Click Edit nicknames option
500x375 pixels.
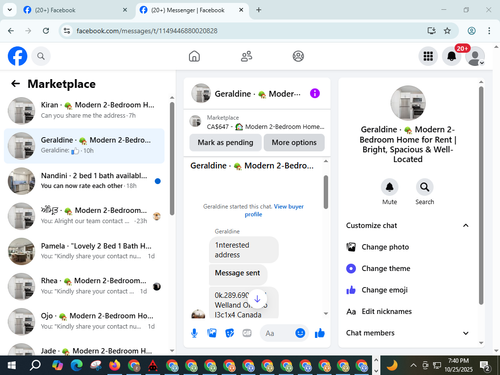pos(408,311)
